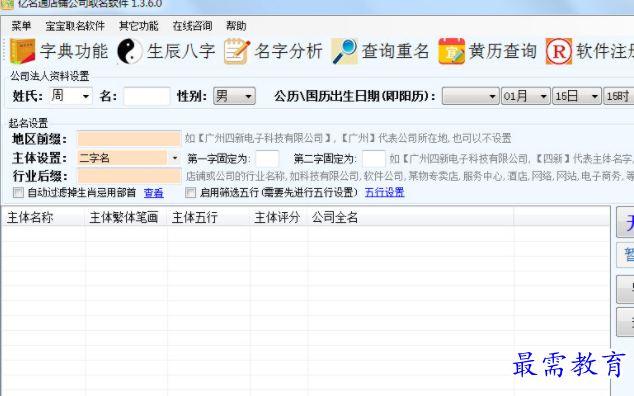The height and width of the screenshot is (396, 634).
Task: Click the app icon in the title bar
Action: 7,4
